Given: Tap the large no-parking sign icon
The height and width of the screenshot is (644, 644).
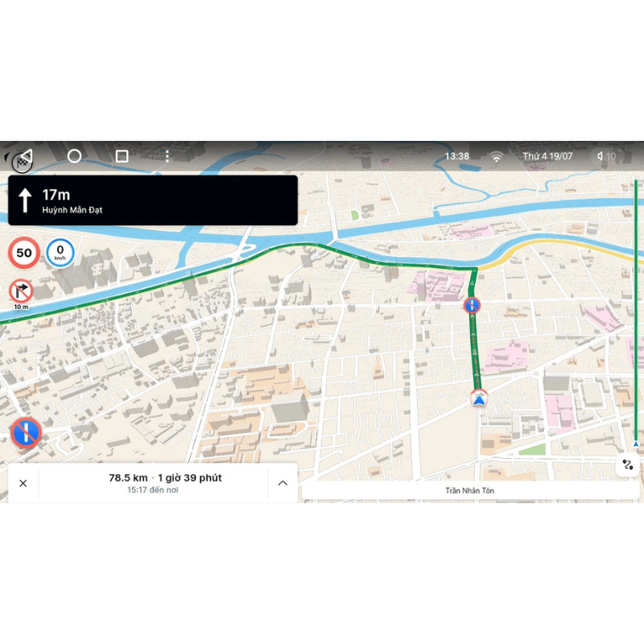Looking at the screenshot, I should (x=26, y=433).
